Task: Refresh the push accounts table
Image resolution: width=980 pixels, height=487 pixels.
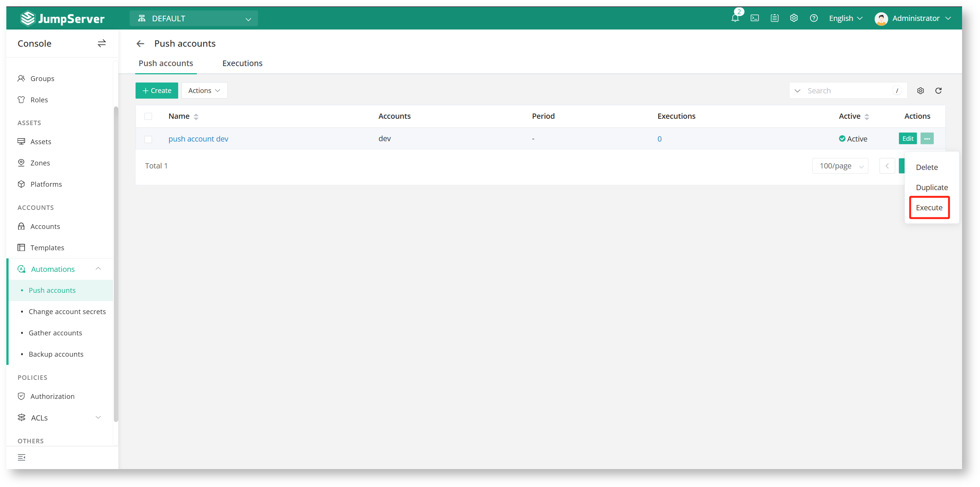Action: tap(939, 90)
